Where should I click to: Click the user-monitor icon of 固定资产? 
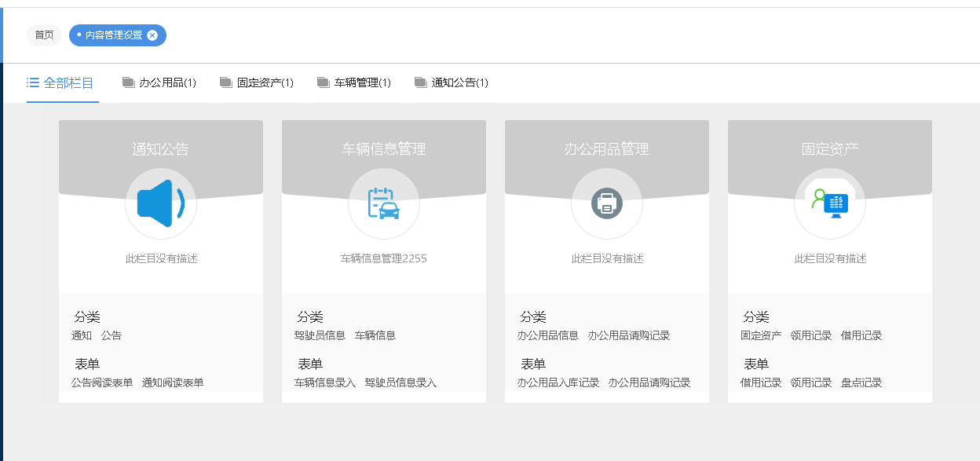point(830,203)
